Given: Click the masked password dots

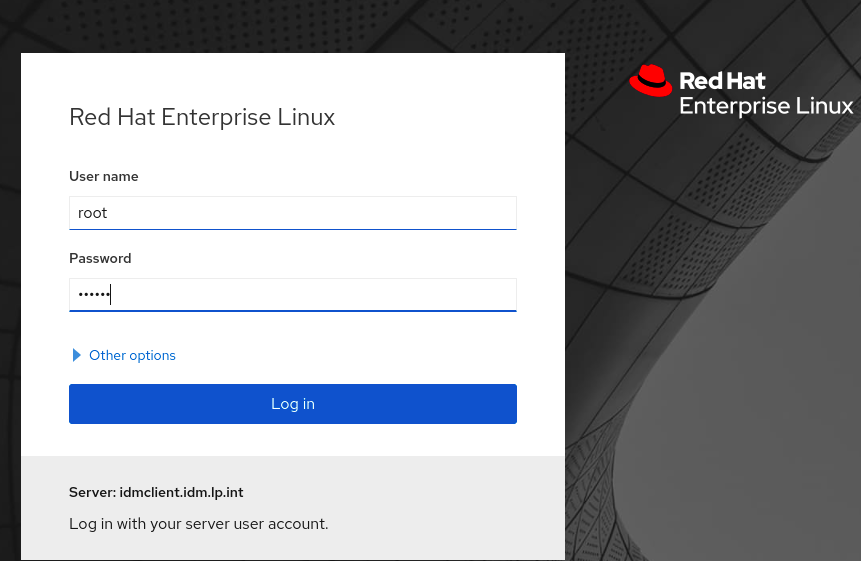Looking at the screenshot, I should pos(94,295).
